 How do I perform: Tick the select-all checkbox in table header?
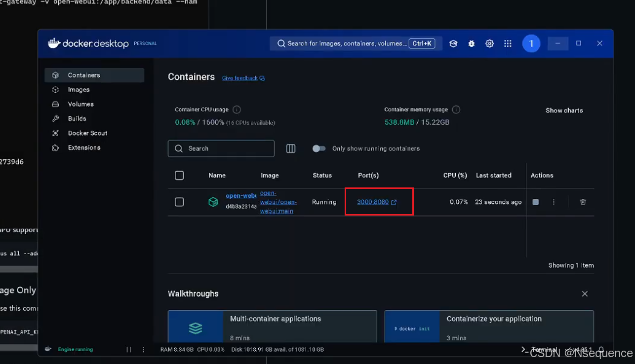[179, 176]
